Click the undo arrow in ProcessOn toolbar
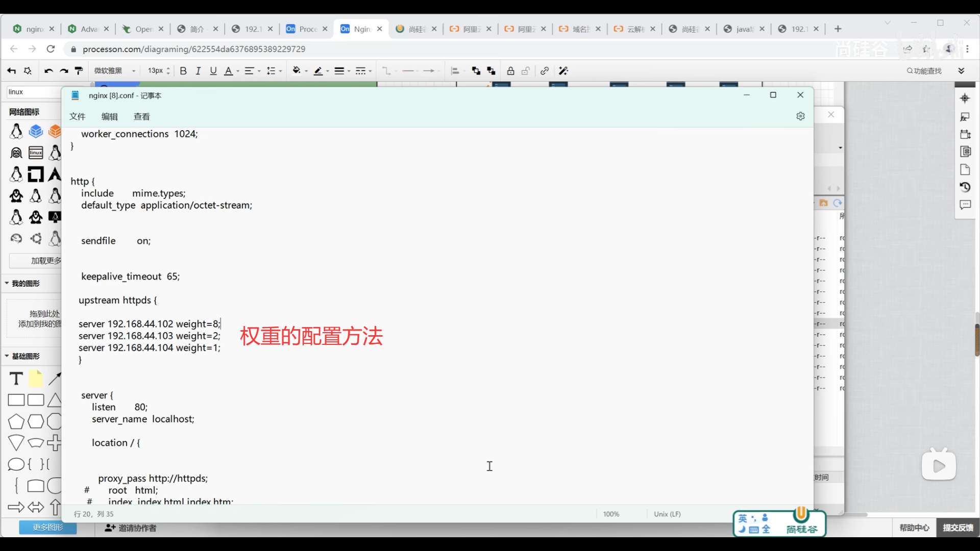980x551 pixels. pyautogui.click(x=48, y=71)
